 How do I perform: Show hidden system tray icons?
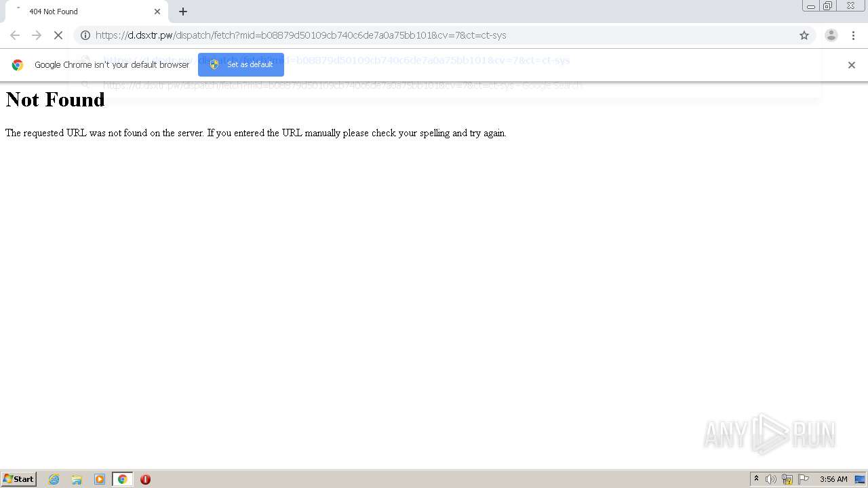pos(756,479)
